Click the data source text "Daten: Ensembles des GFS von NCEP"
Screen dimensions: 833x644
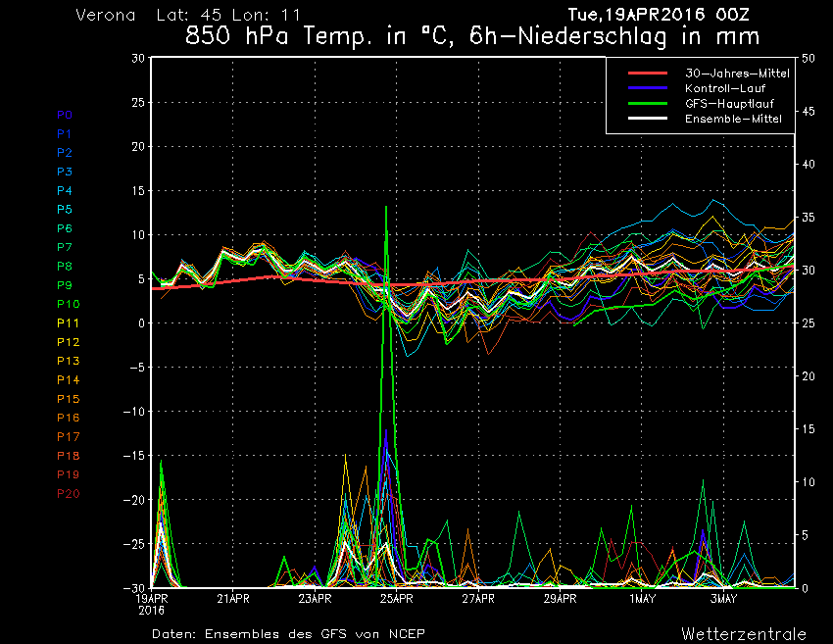tap(288, 634)
